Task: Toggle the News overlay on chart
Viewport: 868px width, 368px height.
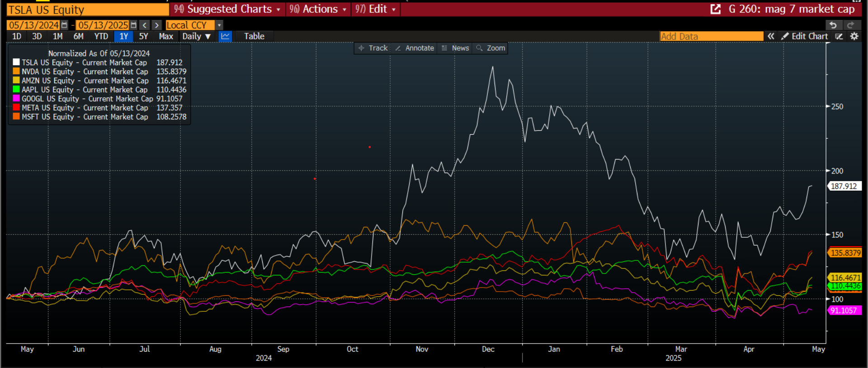Action: 455,48
